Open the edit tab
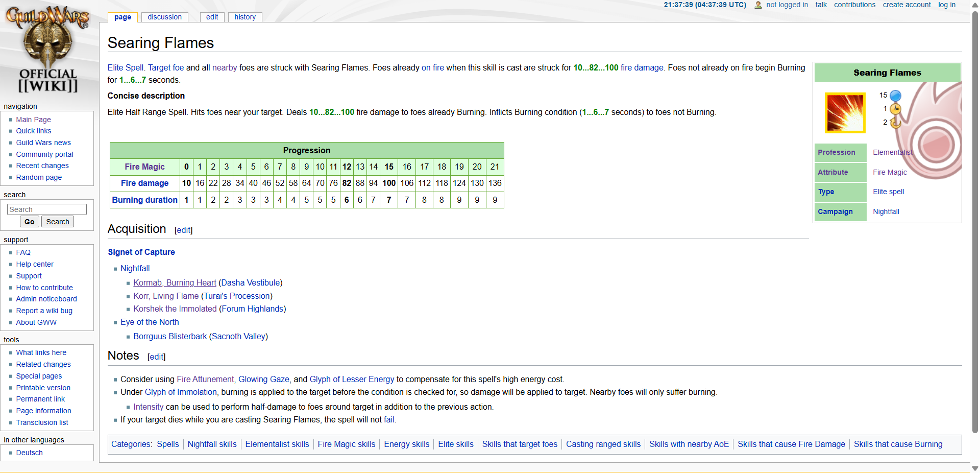Image resolution: width=980 pixels, height=473 pixels. 212,17
